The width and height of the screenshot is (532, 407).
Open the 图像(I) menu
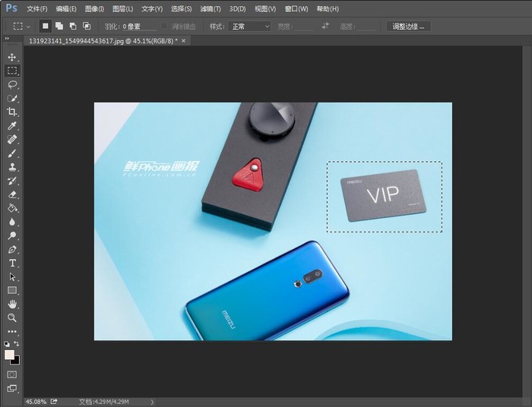[x=94, y=9]
